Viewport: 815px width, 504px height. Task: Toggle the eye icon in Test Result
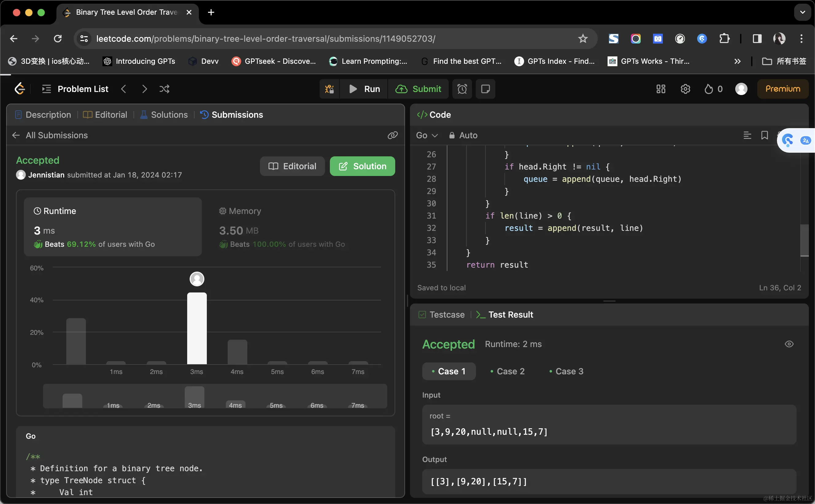pyautogui.click(x=789, y=344)
